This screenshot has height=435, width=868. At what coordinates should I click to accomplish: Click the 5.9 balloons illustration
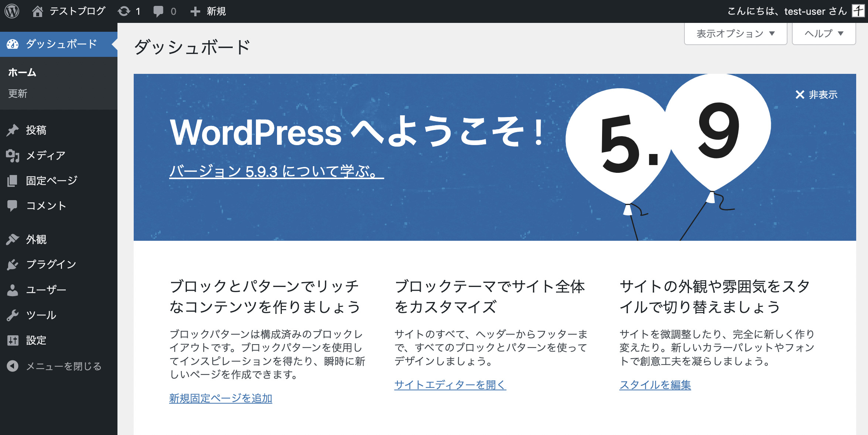pyautogui.click(x=668, y=157)
